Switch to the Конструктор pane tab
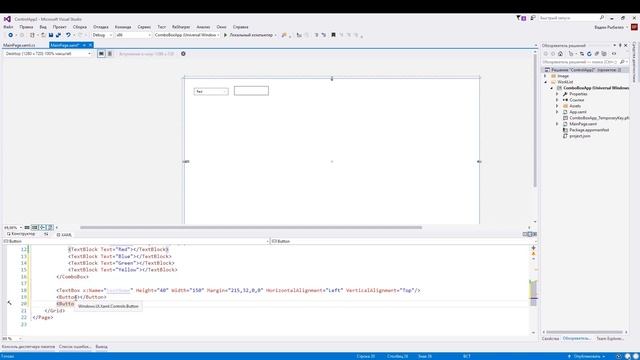This screenshot has height=360, width=640. click(21, 234)
